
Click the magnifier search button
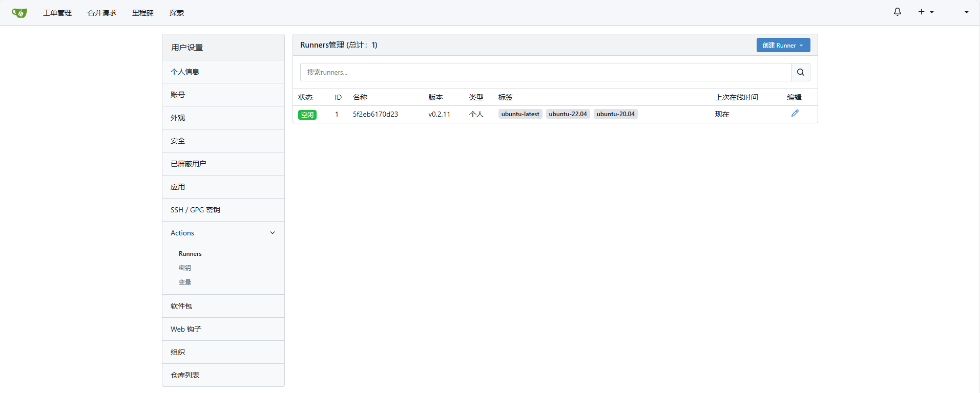[x=800, y=72]
